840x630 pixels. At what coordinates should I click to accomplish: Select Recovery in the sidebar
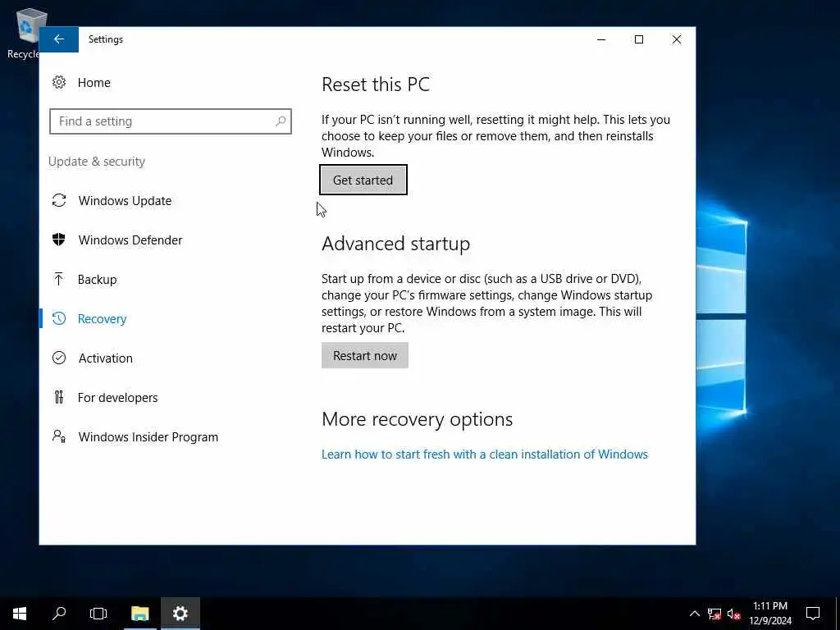(x=102, y=319)
